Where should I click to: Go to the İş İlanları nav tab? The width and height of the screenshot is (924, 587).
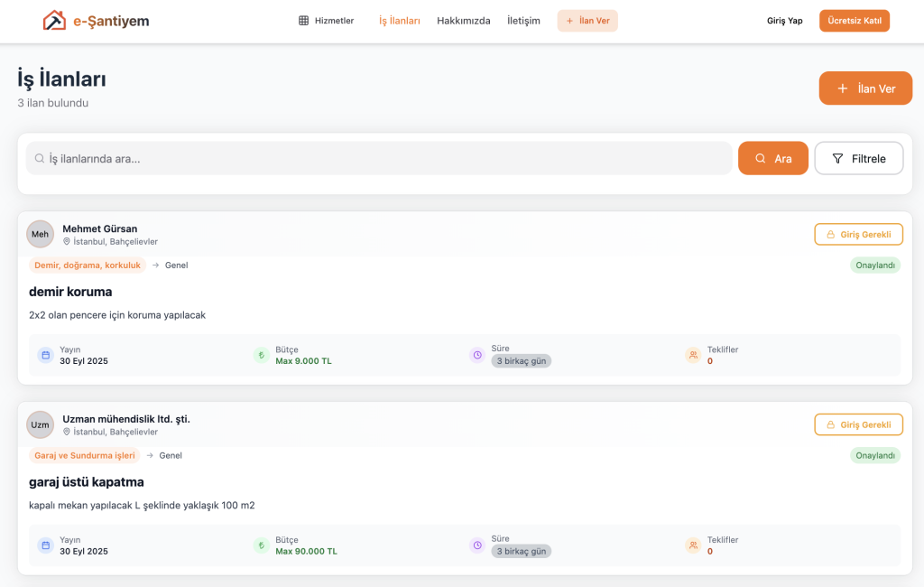(399, 21)
